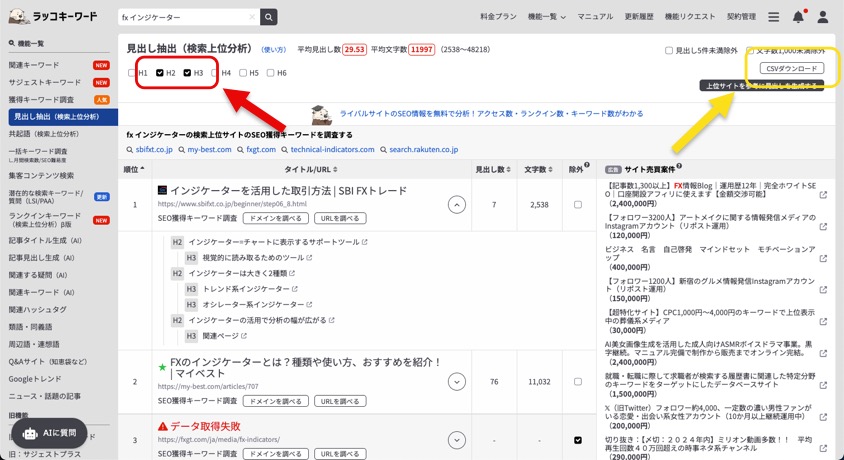Click the CSVダウンロード button
This screenshot has width=844, height=460.
pos(790,68)
